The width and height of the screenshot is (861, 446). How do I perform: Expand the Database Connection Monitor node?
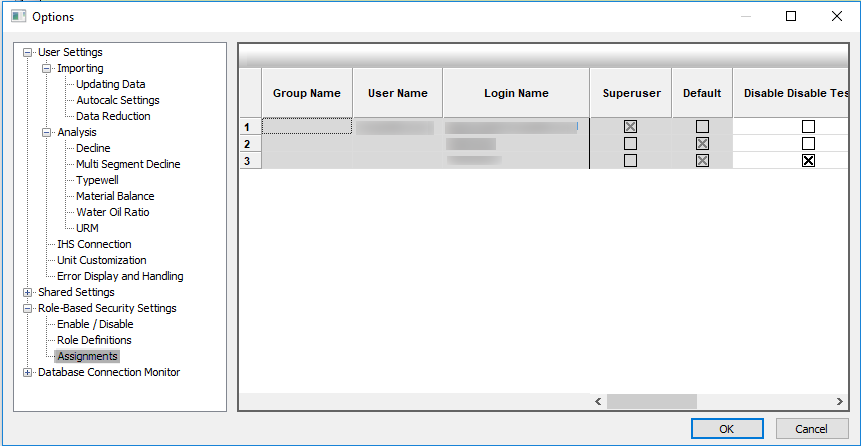click(28, 372)
